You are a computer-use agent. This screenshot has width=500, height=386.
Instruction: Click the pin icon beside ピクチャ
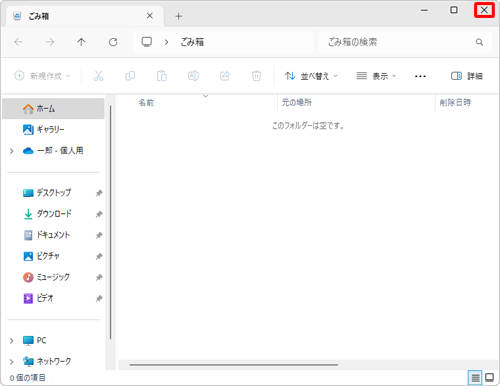click(99, 256)
